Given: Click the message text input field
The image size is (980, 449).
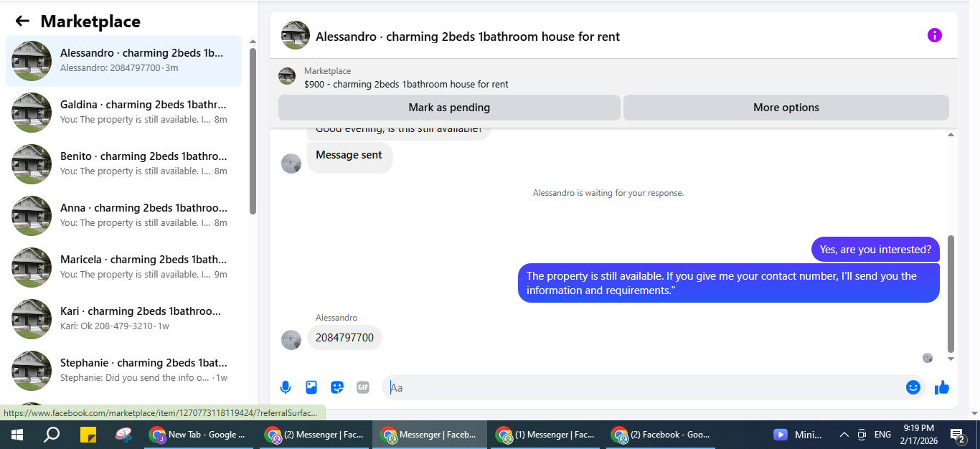Looking at the screenshot, I should pyautogui.click(x=642, y=387).
